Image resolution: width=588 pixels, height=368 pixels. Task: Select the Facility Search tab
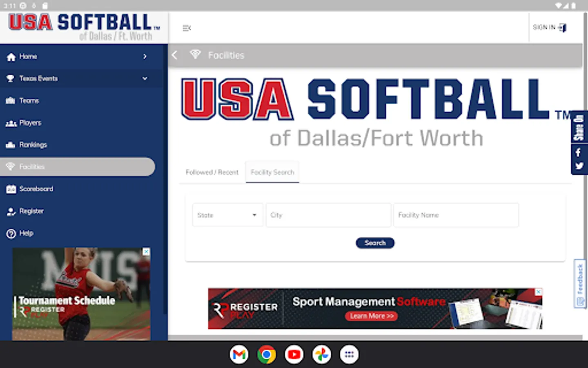click(x=272, y=172)
